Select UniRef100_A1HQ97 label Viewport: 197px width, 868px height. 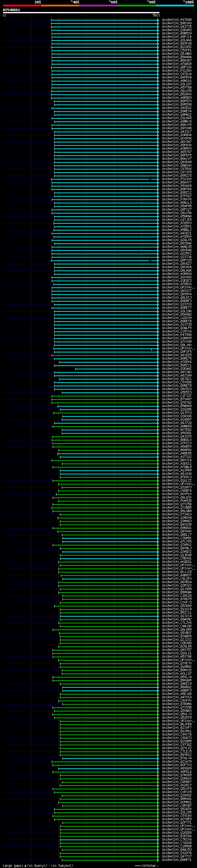(x=177, y=419)
